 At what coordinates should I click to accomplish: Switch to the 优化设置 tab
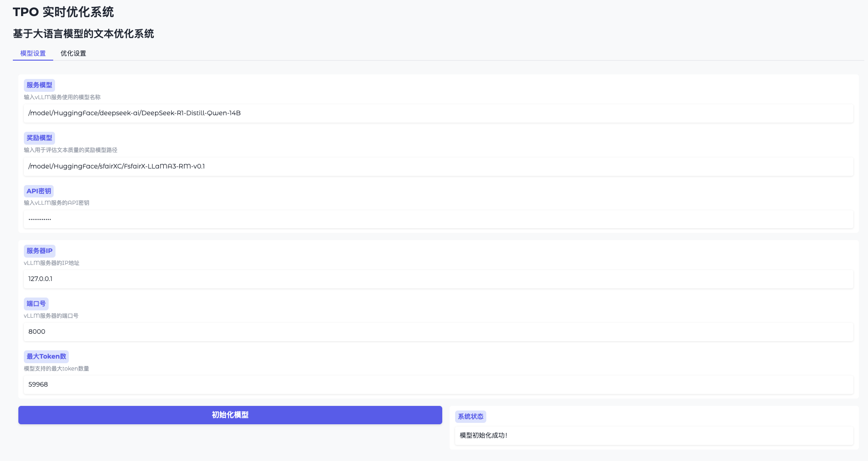coord(72,53)
